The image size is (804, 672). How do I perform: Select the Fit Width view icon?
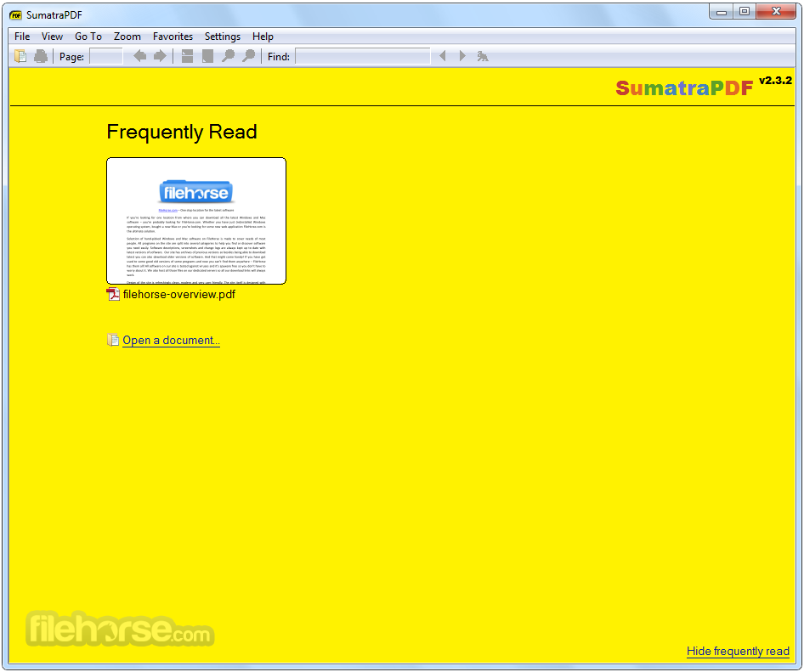tap(207, 56)
